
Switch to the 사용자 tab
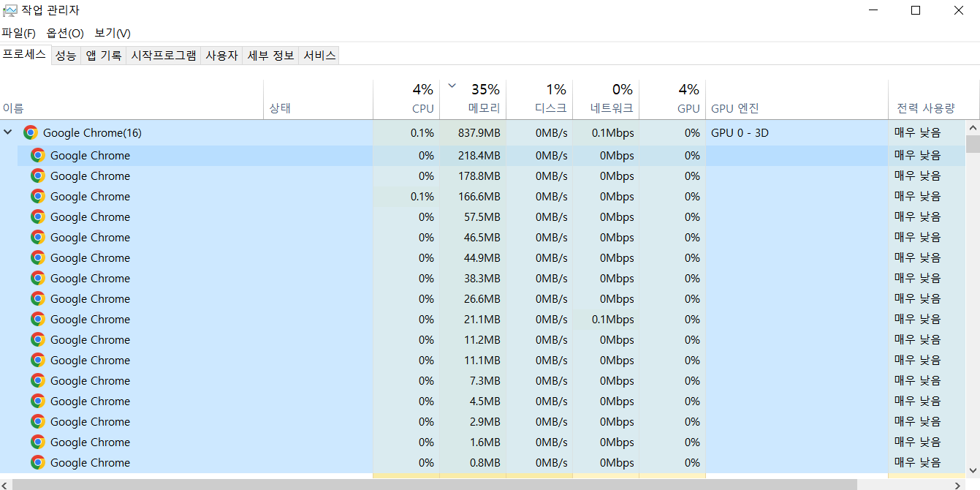click(x=222, y=56)
